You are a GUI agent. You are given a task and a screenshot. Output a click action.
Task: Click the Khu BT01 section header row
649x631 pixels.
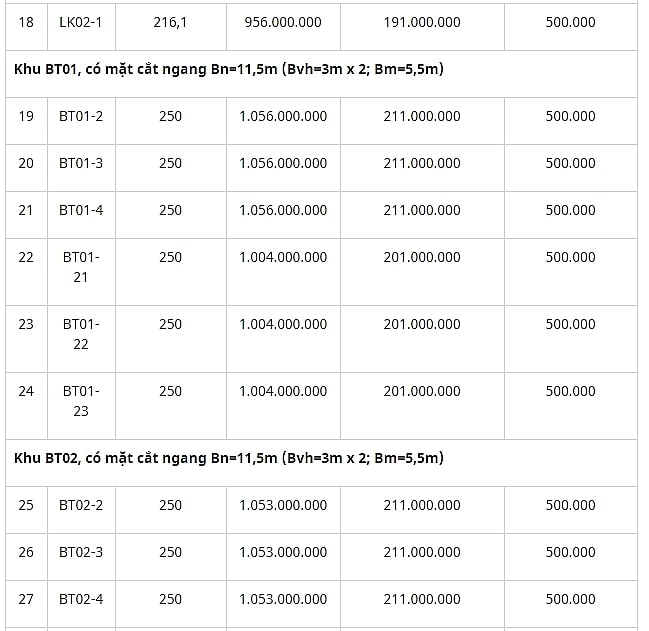(x=321, y=74)
